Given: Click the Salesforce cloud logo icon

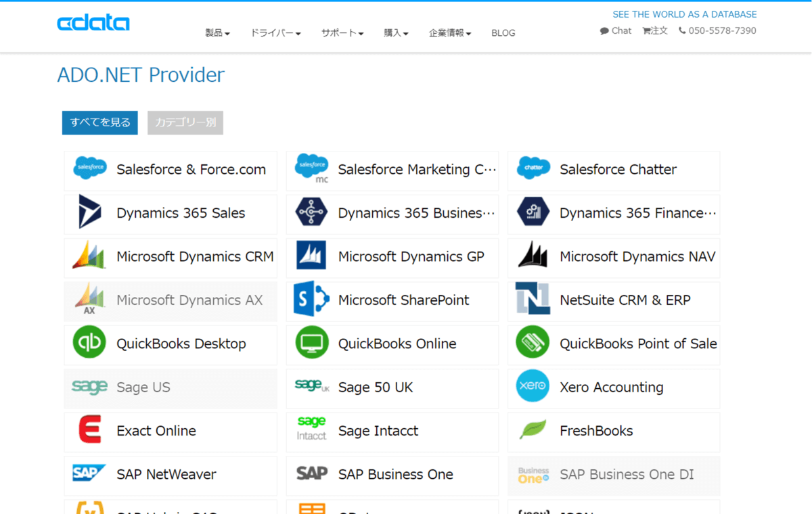Looking at the screenshot, I should [x=90, y=168].
